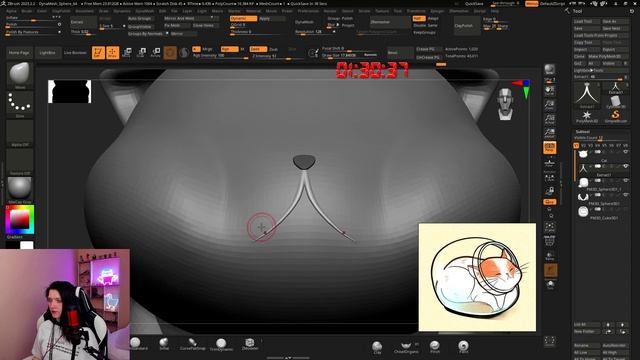640x360 pixels.
Task: Click Load Tool in Tool panel
Action: [x=587, y=21]
